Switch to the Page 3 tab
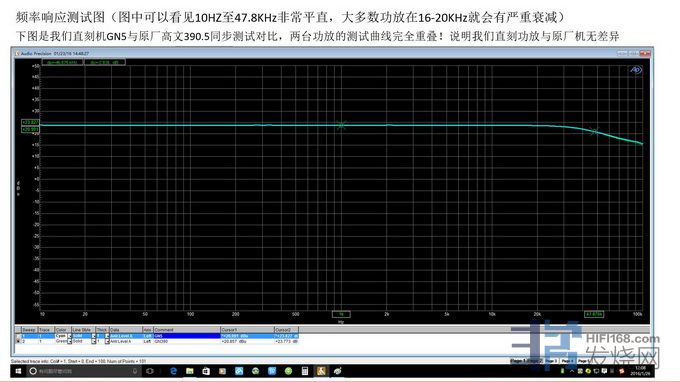Viewport: 680px width, 382px height. (x=551, y=361)
